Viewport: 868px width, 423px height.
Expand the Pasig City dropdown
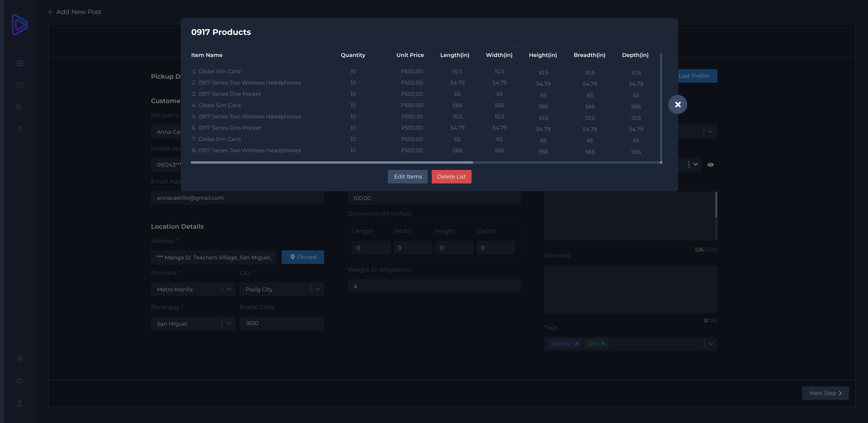point(317,289)
